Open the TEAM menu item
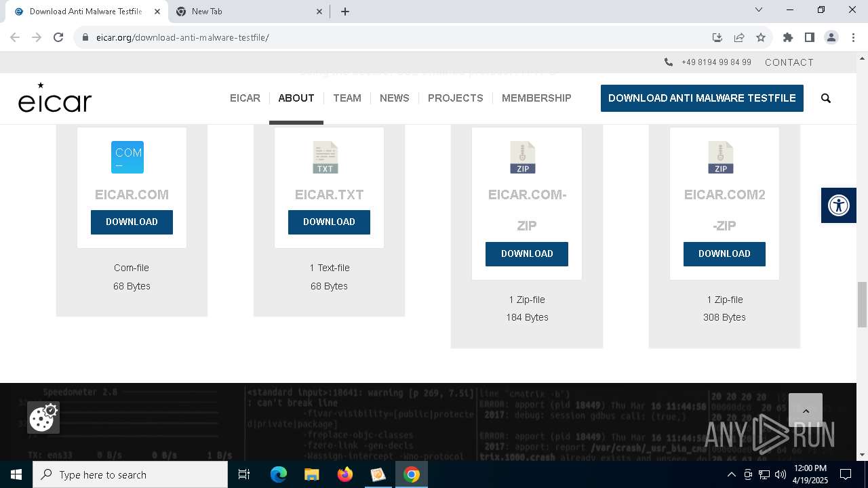The image size is (868, 488). pos(347,98)
